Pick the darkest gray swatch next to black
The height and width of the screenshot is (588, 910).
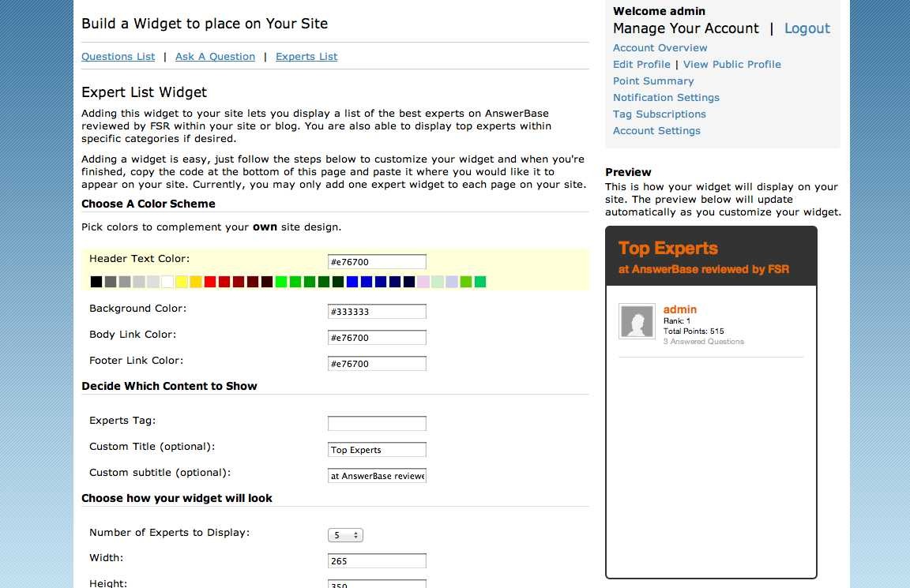111,282
